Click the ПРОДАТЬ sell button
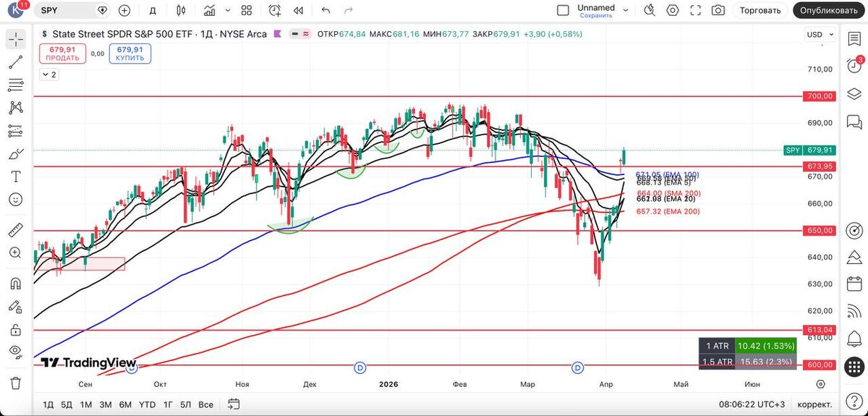868x416 pixels. coord(63,54)
